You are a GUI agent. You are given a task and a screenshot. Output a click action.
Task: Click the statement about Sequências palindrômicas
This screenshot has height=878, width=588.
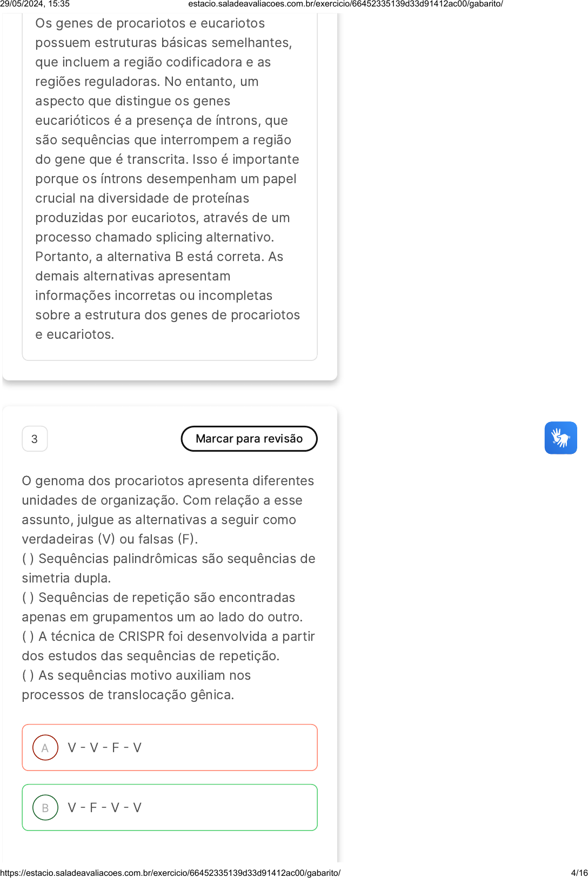(169, 568)
